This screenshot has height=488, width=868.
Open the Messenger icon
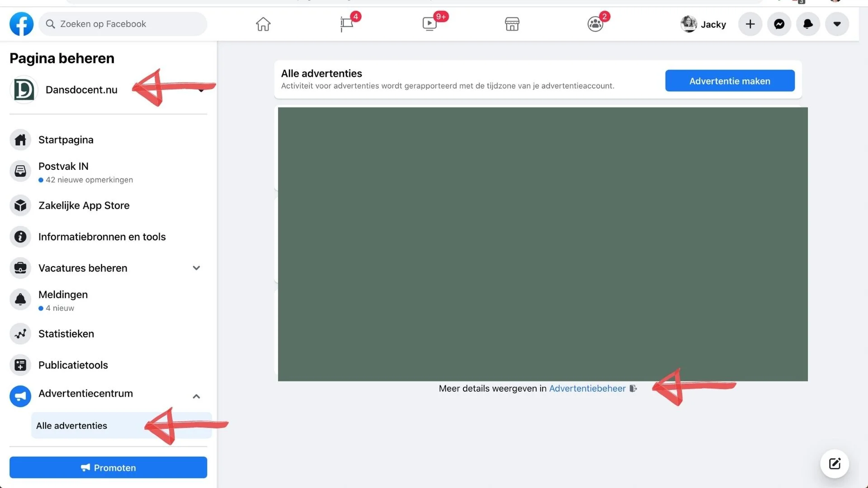pos(779,24)
